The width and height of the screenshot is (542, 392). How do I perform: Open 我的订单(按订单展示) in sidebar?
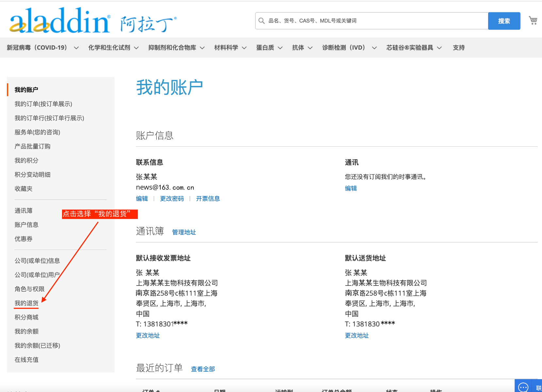[x=43, y=104]
